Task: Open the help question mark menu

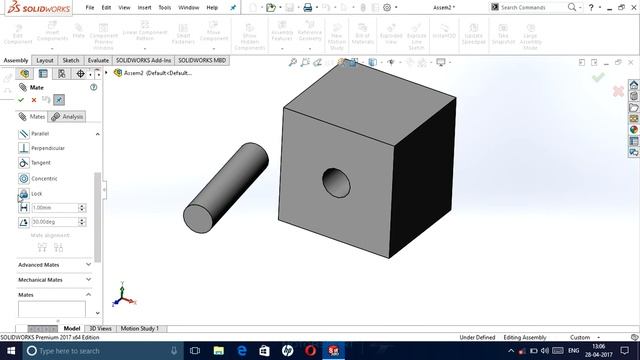Action: (591, 7)
